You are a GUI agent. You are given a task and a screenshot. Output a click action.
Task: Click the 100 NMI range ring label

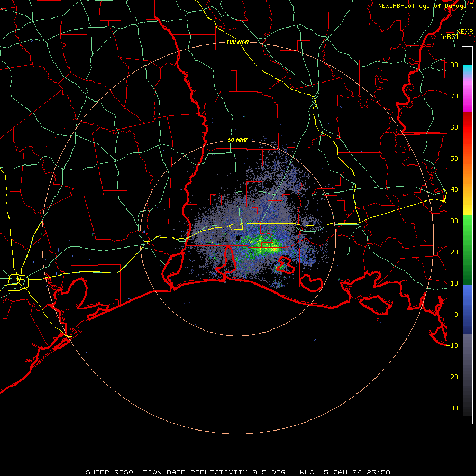[237, 42]
